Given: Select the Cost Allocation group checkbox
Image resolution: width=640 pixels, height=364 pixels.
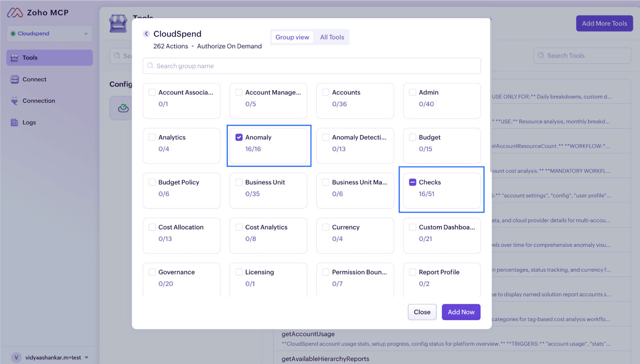Looking at the screenshot, I should pyautogui.click(x=152, y=227).
